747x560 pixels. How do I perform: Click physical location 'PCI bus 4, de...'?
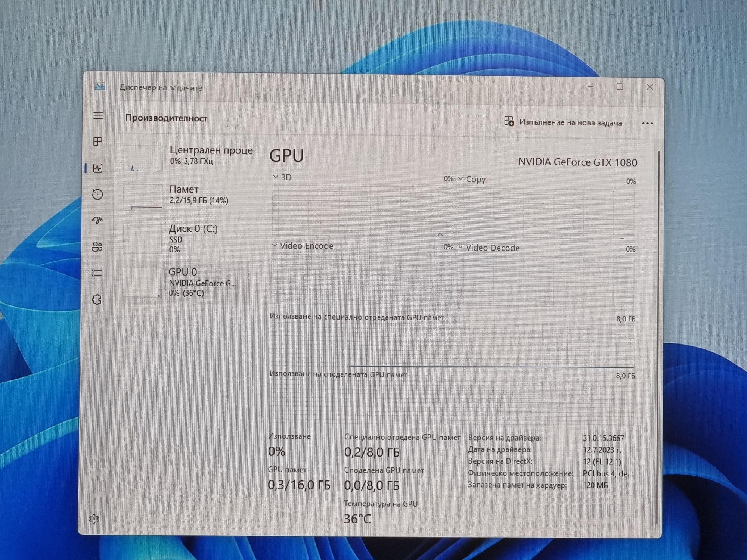point(608,474)
